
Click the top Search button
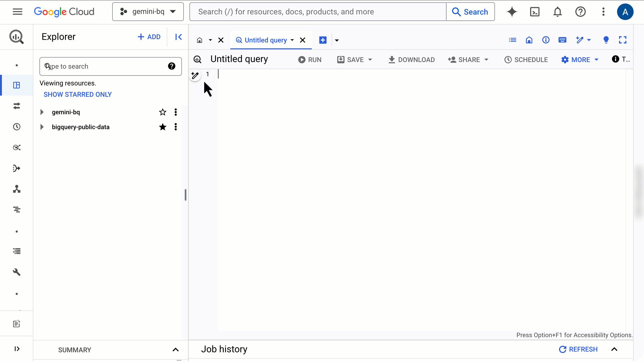point(470,12)
